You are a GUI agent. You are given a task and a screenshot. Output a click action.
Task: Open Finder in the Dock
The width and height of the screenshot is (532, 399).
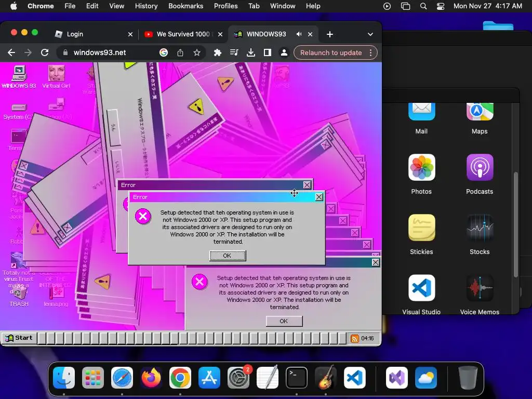[64, 378]
